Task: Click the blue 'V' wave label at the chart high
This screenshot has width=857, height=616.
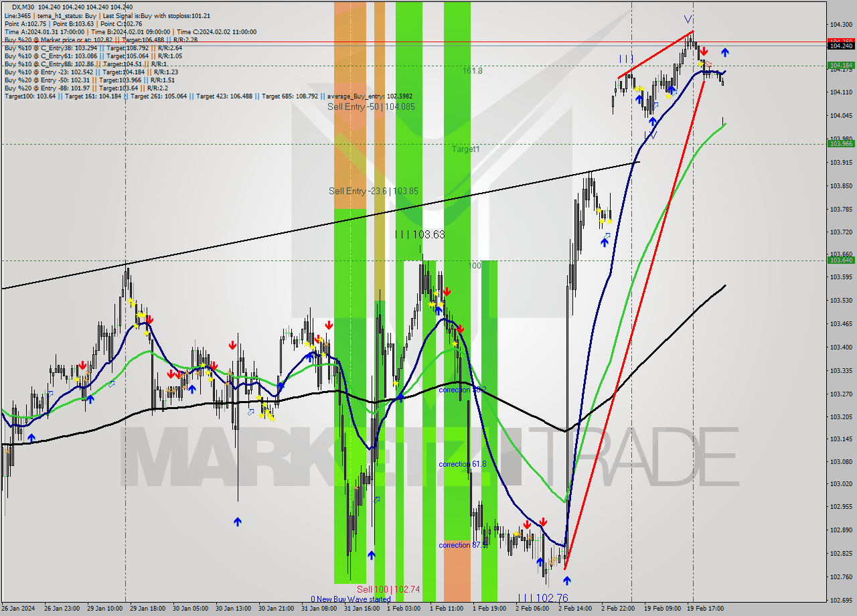Action: (688, 19)
